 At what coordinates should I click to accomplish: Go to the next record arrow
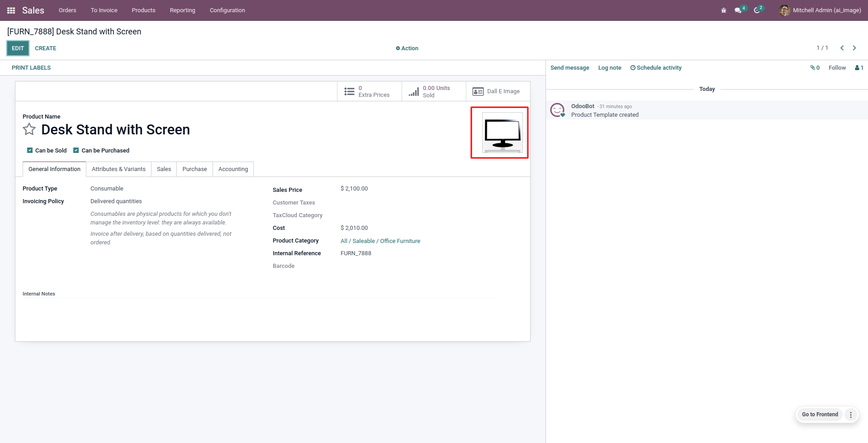tap(854, 48)
